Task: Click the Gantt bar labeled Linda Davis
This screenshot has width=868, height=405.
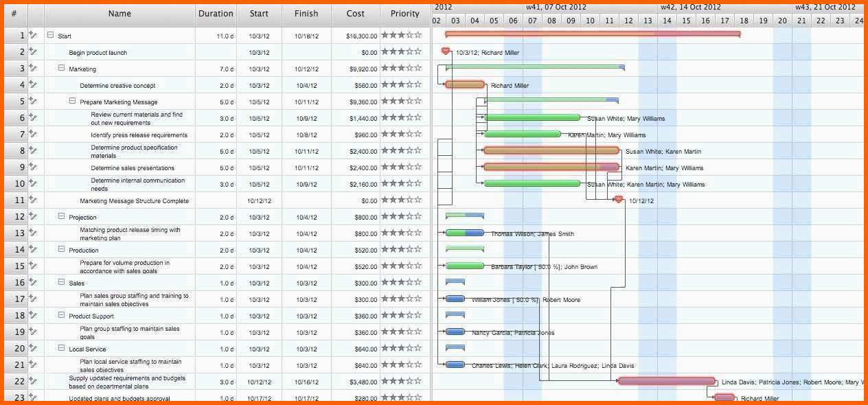Action: [667, 381]
